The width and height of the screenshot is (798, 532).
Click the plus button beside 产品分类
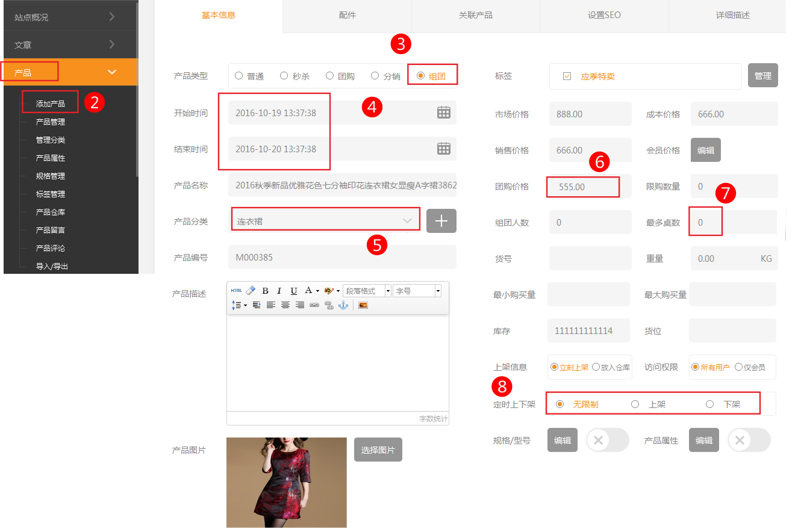(441, 221)
